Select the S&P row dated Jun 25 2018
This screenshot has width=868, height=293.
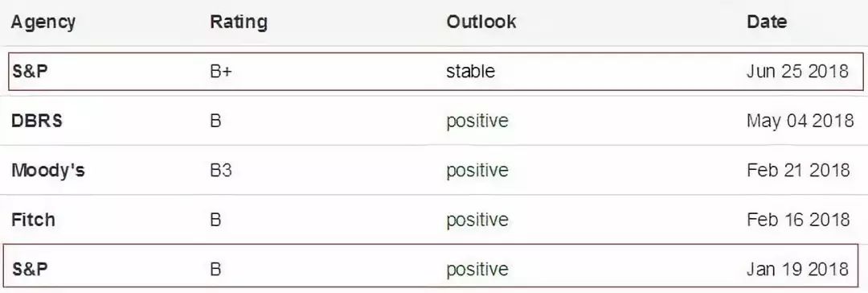[x=436, y=72]
